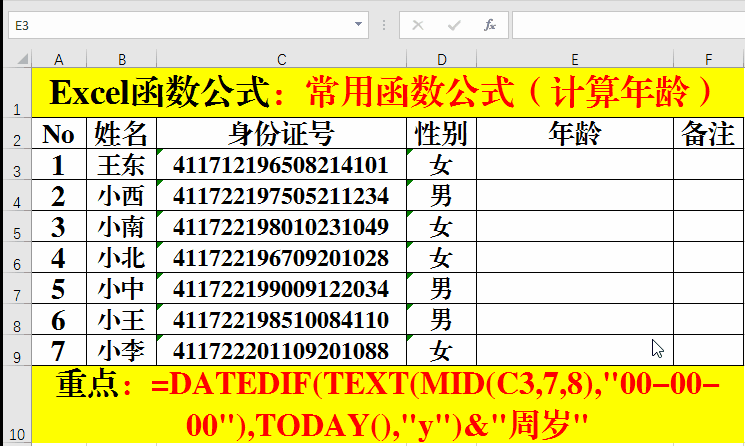This screenshot has height=446, width=745.
Task: Select ID cell 411722196709201028
Action: pyautogui.click(x=282, y=257)
